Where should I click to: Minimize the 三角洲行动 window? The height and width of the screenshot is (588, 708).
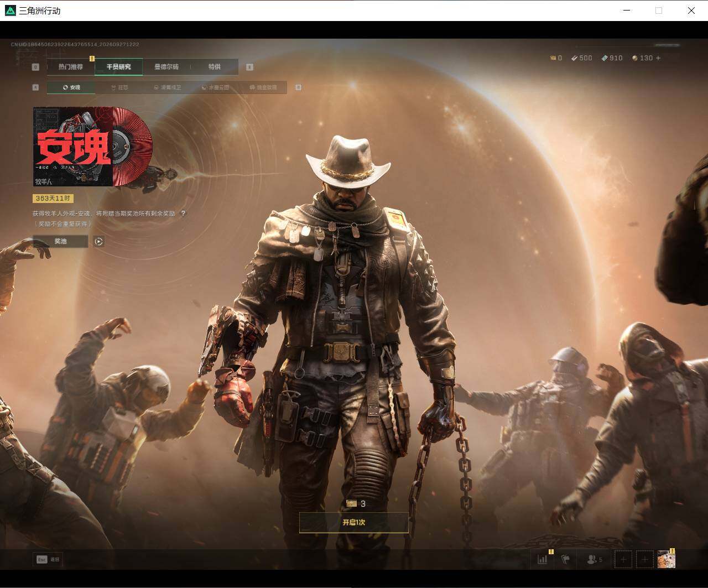627,11
